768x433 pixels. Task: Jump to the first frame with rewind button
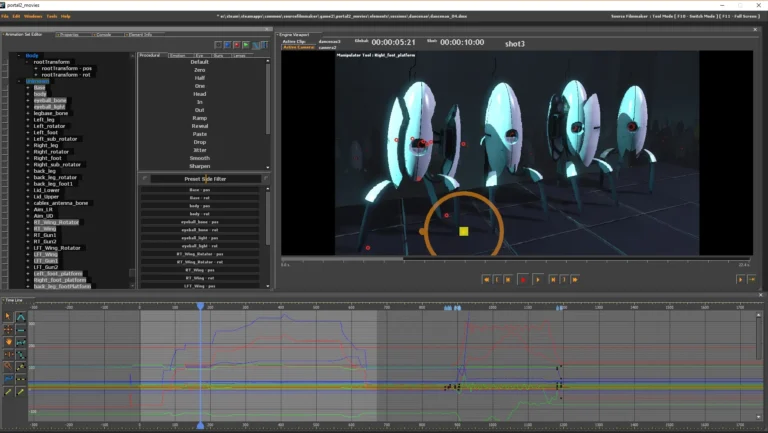pos(486,280)
